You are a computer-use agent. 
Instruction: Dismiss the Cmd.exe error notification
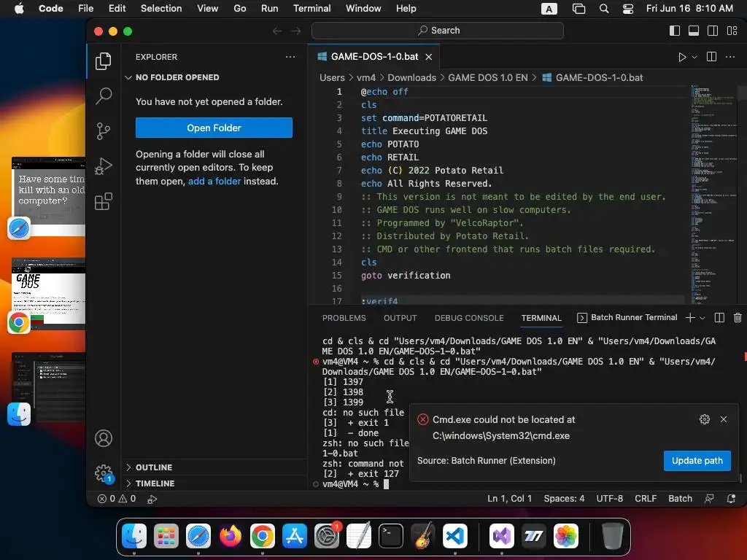pos(724,419)
